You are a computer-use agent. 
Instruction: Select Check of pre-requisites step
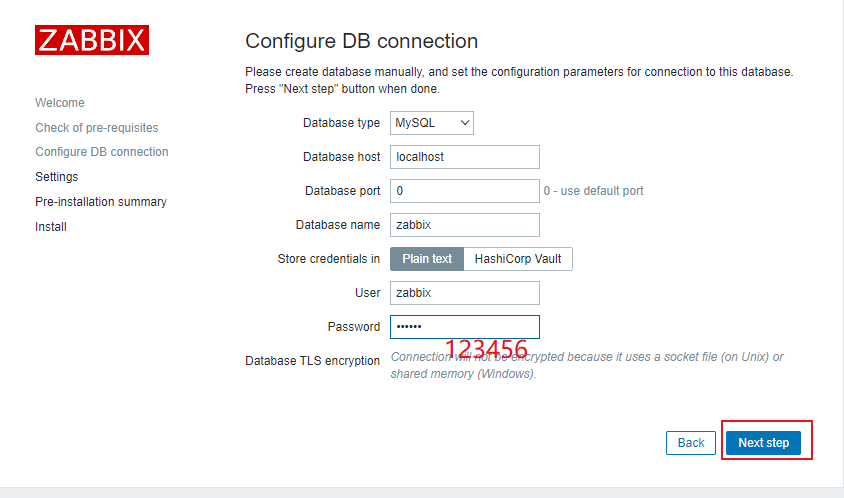[97, 128]
